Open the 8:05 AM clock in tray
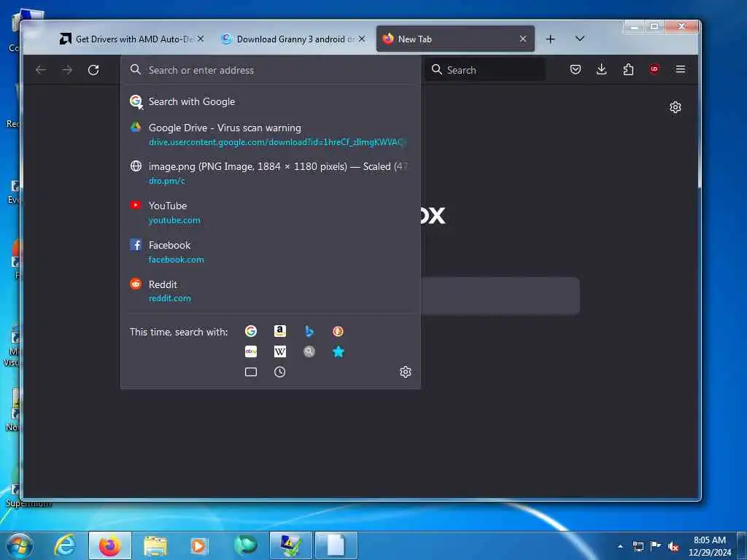The width and height of the screenshot is (747, 560). 710,546
